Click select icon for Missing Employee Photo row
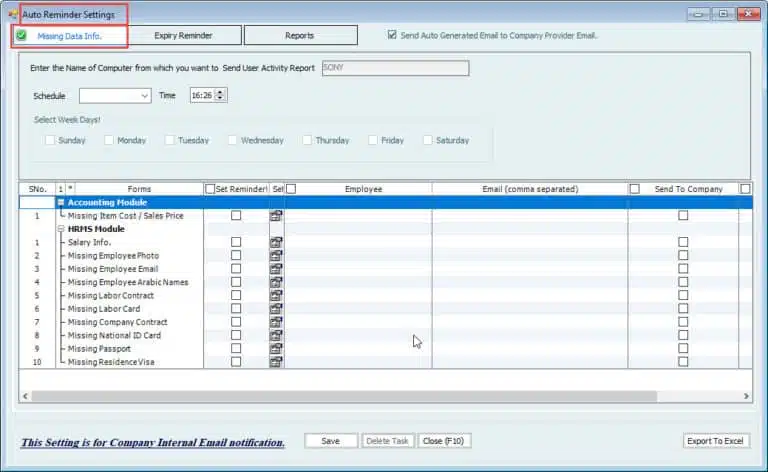Image resolution: width=768 pixels, height=472 pixels. pos(276,256)
